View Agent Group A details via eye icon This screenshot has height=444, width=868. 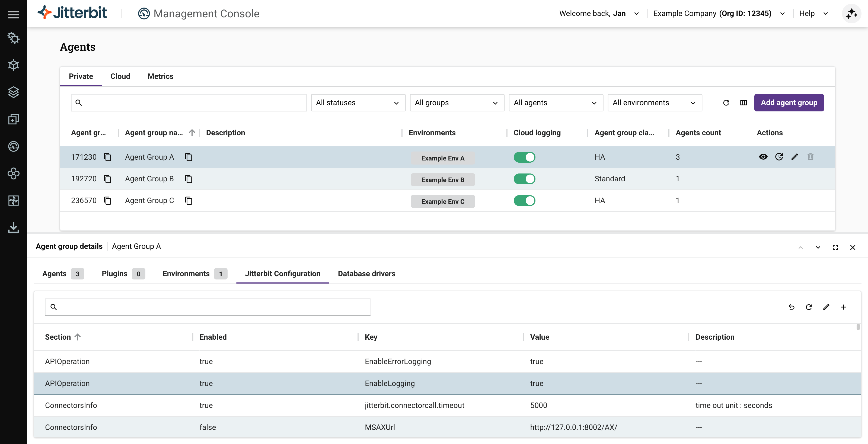point(763,157)
